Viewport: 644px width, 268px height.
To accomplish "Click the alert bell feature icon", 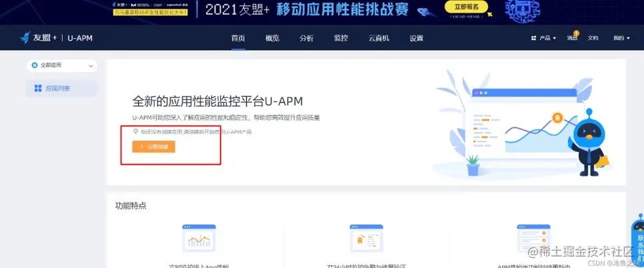I will click(366, 237).
